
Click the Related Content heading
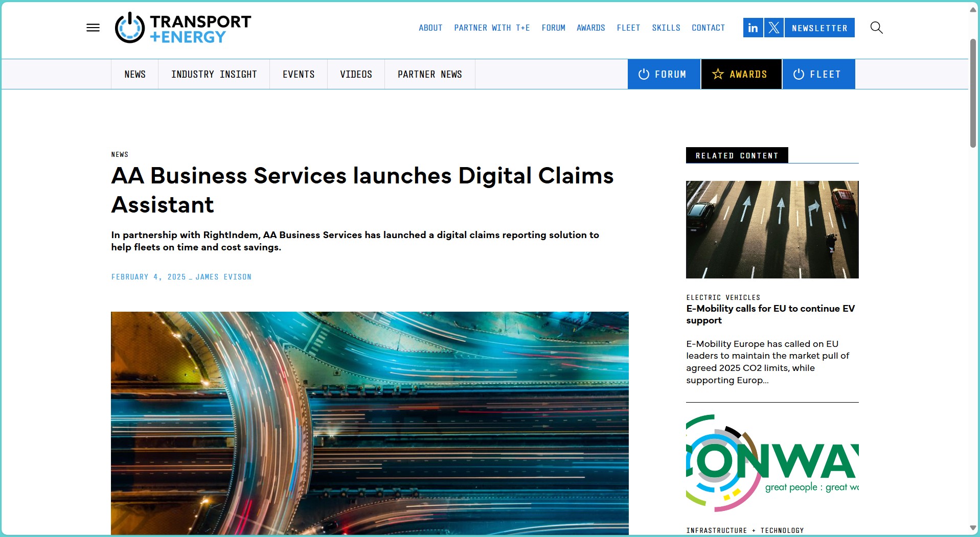(737, 155)
